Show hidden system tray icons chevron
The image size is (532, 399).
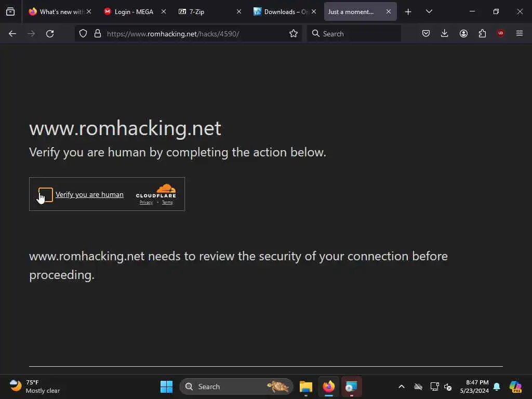pyautogui.click(x=402, y=387)
